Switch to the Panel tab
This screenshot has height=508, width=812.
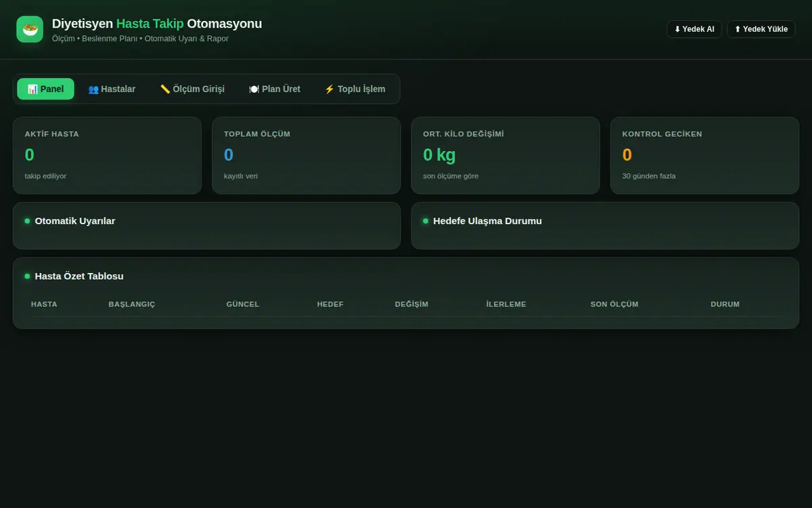tap(45, 89)
